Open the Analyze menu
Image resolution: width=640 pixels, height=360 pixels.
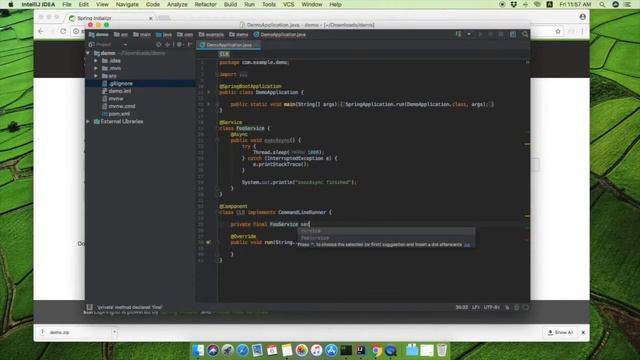click(x=177, y=4)
